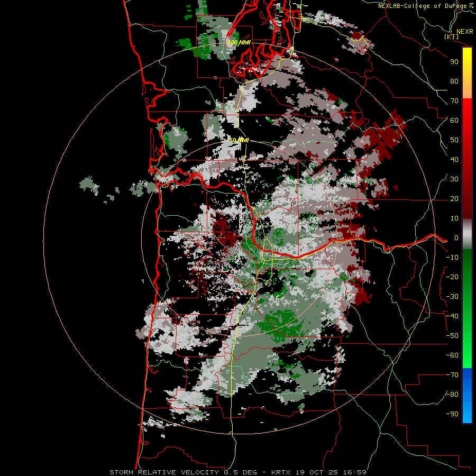Screen dimensions: 476x476
Task: Click the -70 value on the velocity scale
Action: point(452,375)
